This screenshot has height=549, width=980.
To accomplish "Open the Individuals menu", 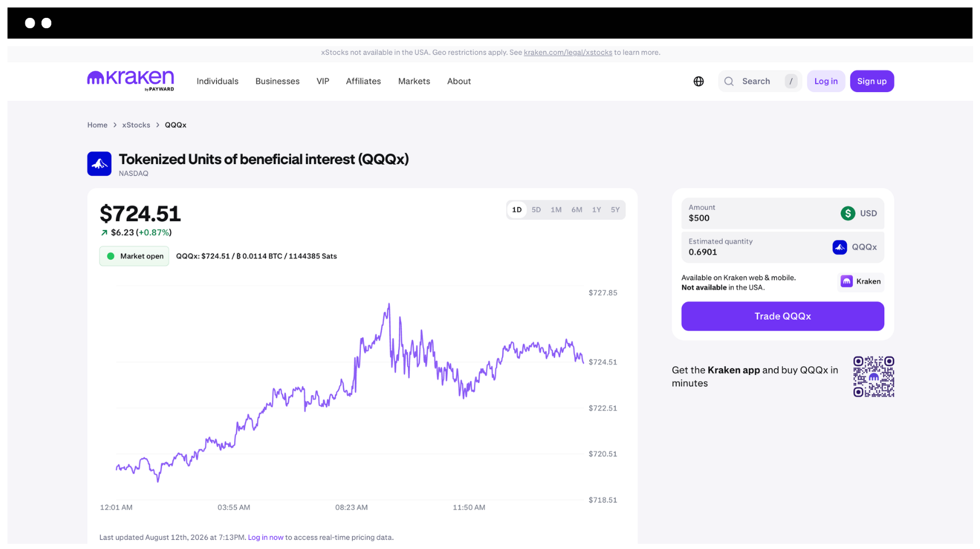I will 217,81.
